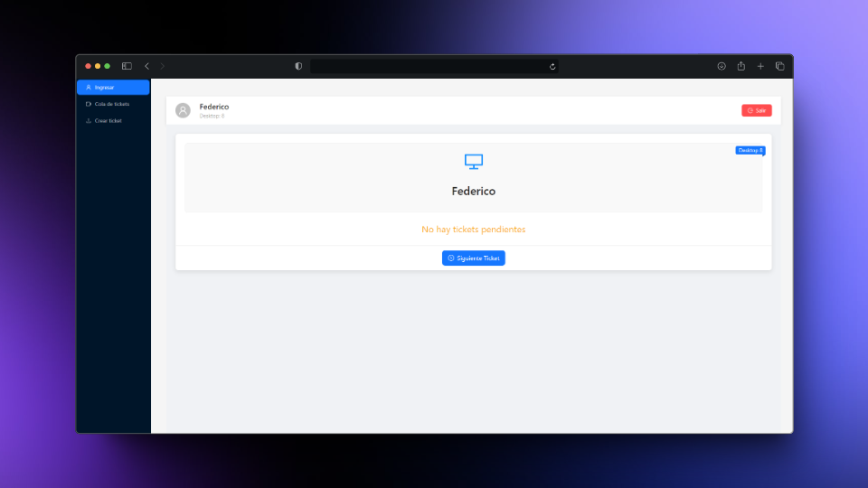Open Cola de tickets menu item
This screenshot has width=868, height=488.
[112, 104]
